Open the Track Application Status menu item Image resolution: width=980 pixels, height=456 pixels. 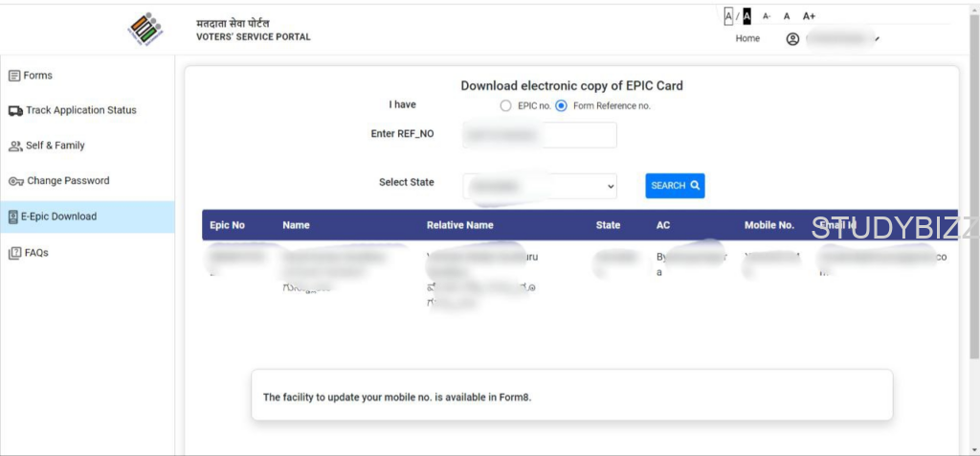click(80, 111)
